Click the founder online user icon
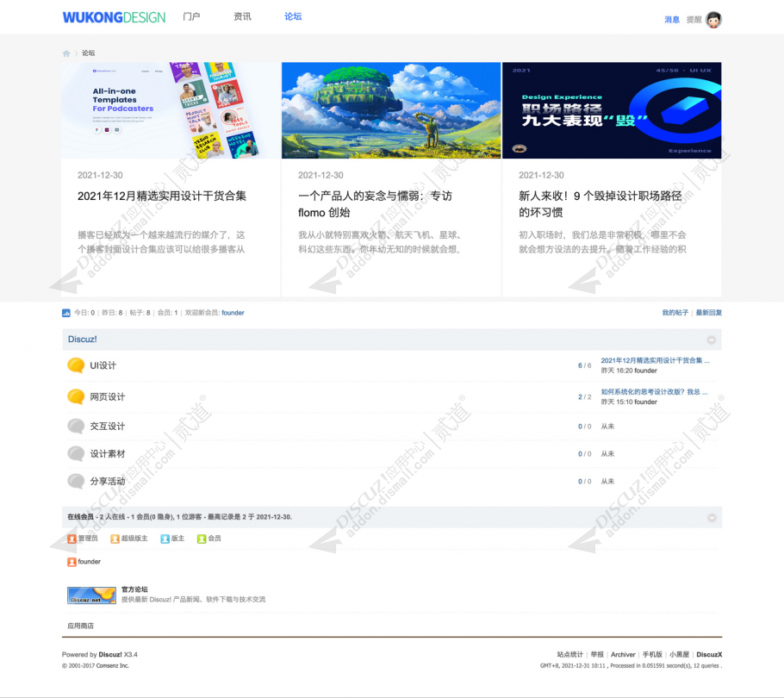 [72, 562]
